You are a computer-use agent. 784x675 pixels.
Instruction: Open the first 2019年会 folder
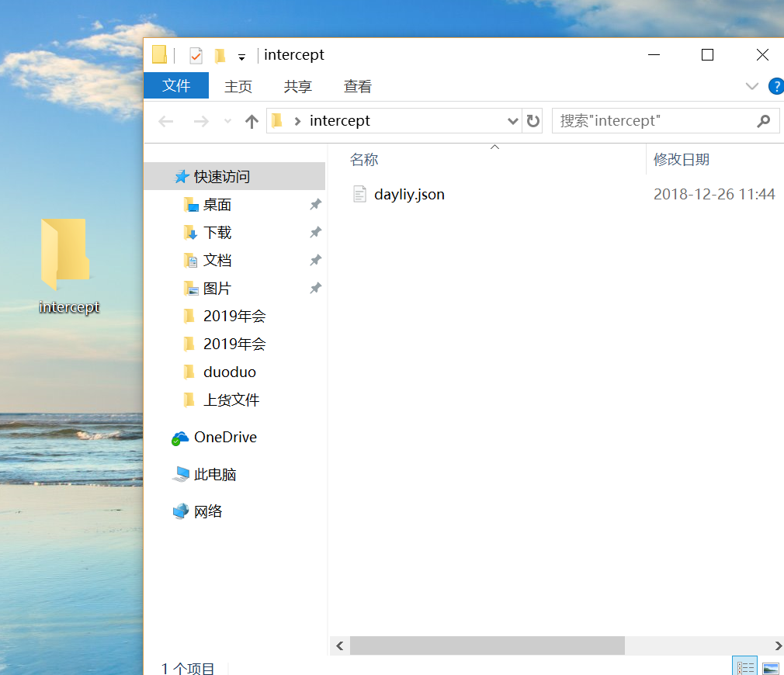coord(234,316)
